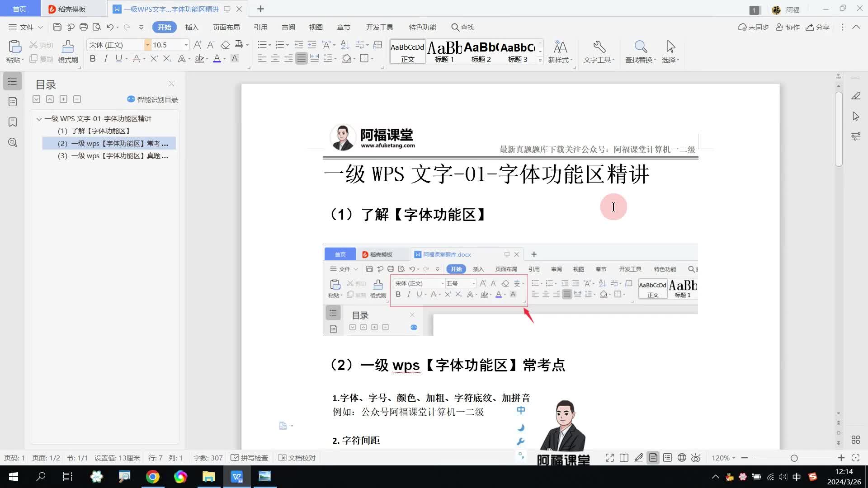Open the 页面布局 ribbon tab
The image size is (868, 488).
pos(226,27)
